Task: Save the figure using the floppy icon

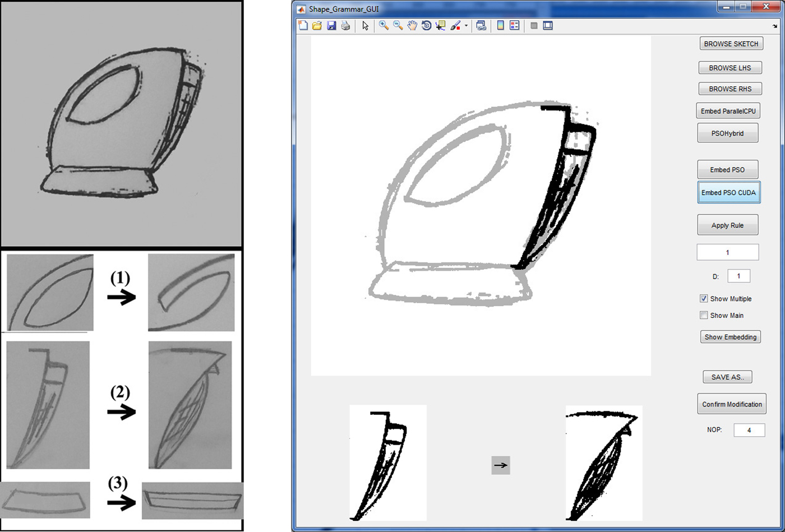Action: click(x=331, y=25)
